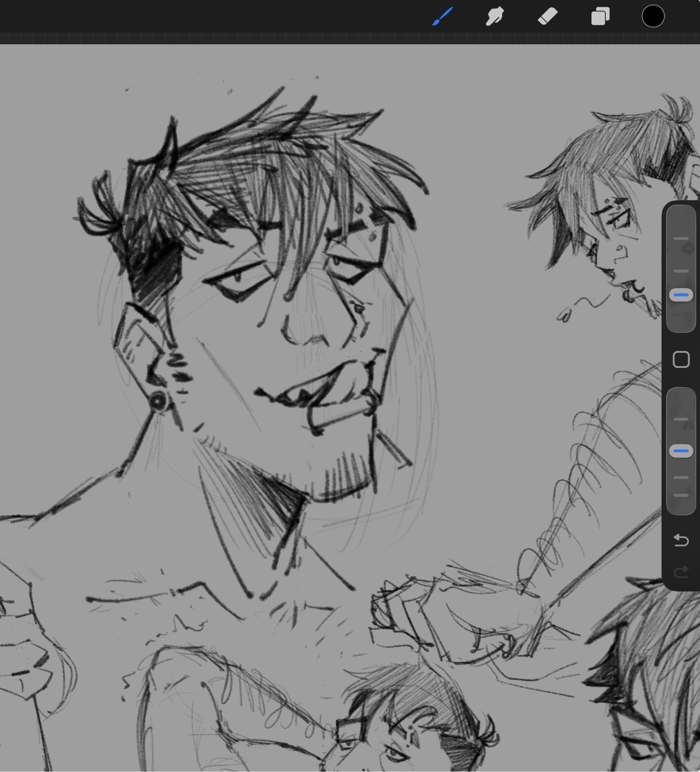Tap opacity notch above the blue handle
This screenshot has height=772, width=700.
click(x=681, y=419)
